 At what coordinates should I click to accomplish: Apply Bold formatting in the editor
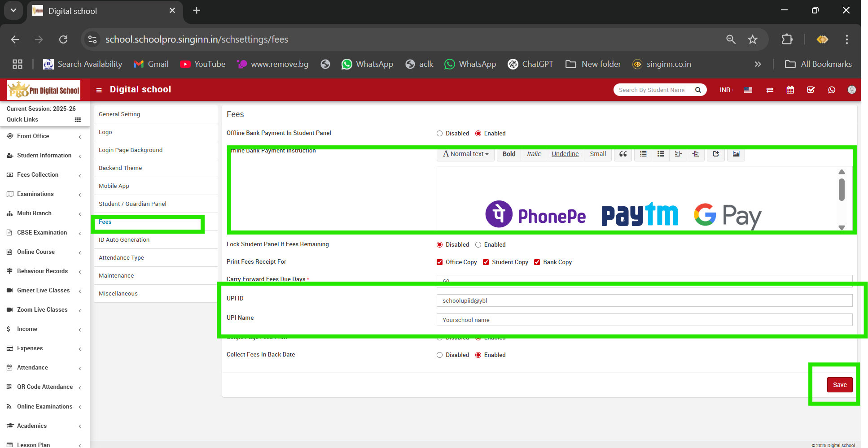509,154
